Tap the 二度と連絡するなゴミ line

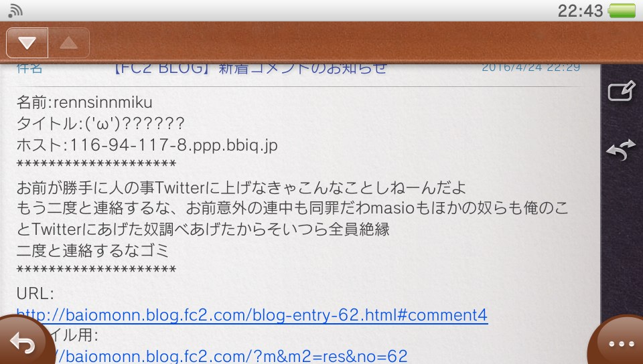92,250
